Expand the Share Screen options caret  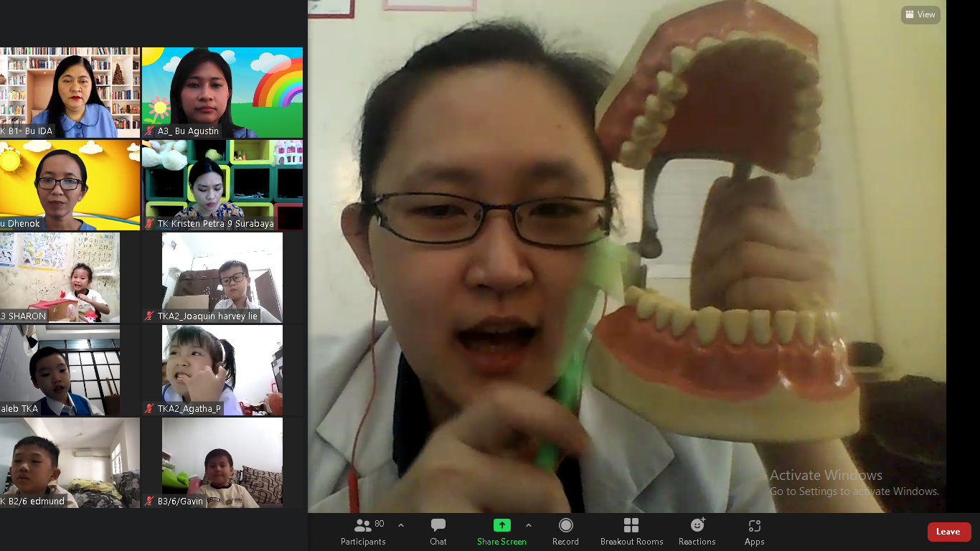[529, 525]
